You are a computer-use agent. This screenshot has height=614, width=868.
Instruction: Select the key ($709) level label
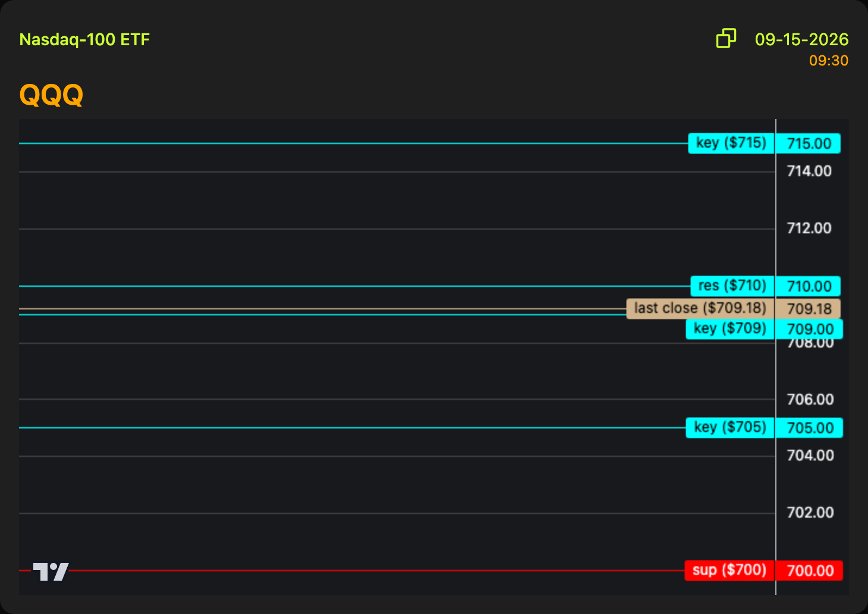[x=730, y=329]
